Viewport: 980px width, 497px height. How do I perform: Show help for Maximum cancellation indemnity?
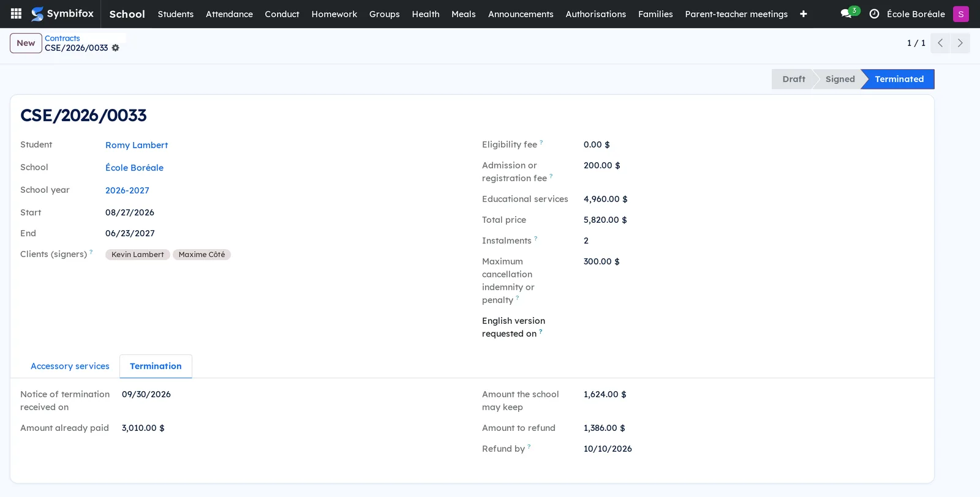(x=518, y=297)
